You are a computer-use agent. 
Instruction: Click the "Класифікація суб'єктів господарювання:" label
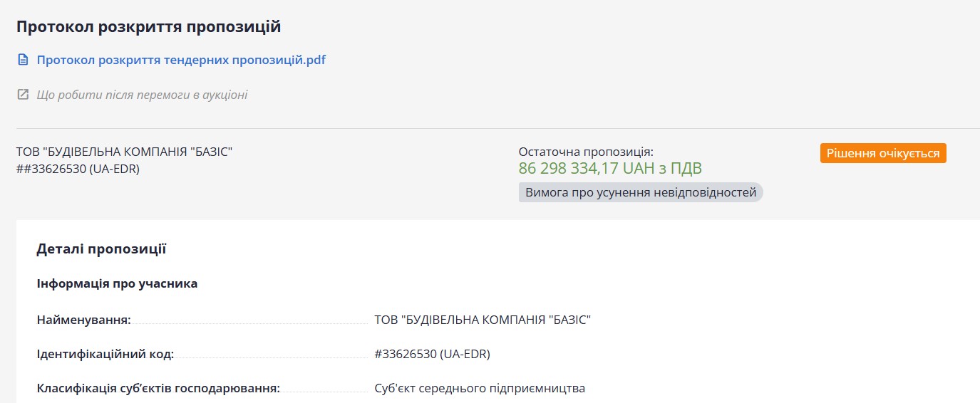coord(158,388)
